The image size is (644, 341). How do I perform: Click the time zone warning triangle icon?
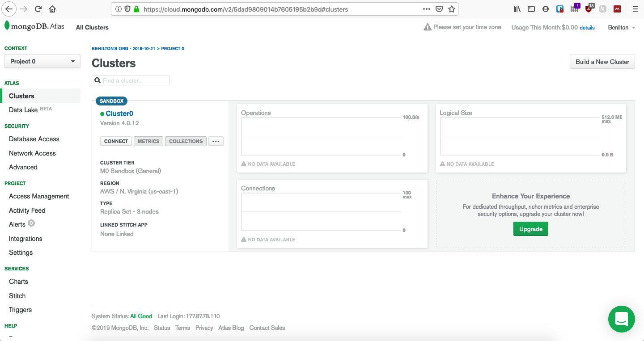(x=428, y=27)
